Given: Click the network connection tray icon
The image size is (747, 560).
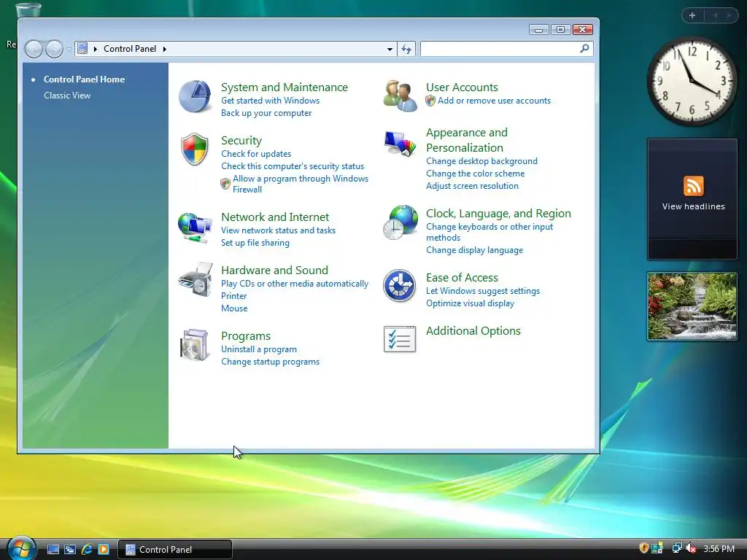Looking at the screenshot, I should (x=676, y=548).
